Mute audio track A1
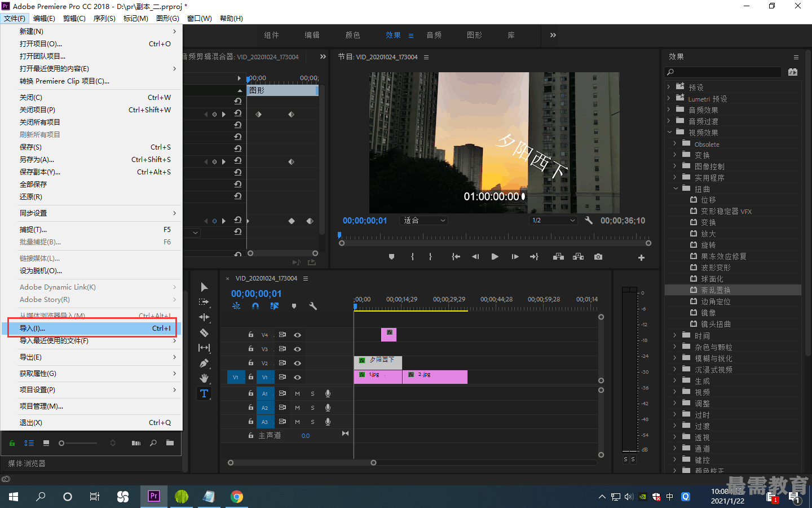Image resolution: width=812 pixels, height=508 pixels. click(x=297, y=393)
